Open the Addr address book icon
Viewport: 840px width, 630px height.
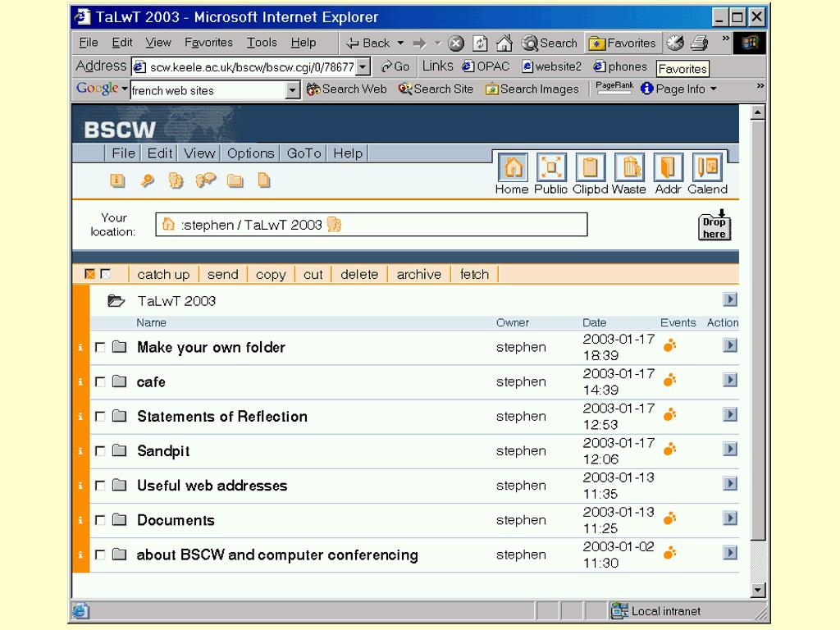click(668, 167)
